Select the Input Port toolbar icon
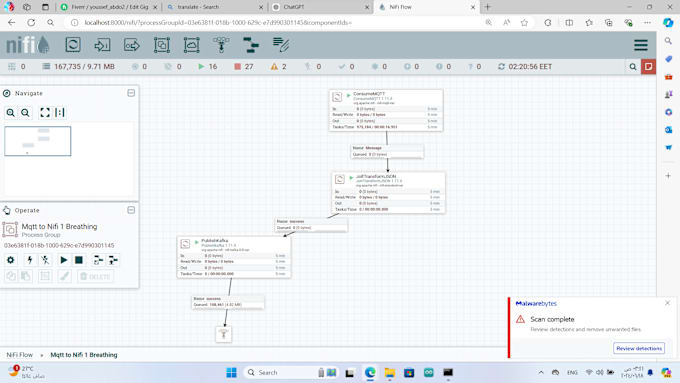 [102, 45]
